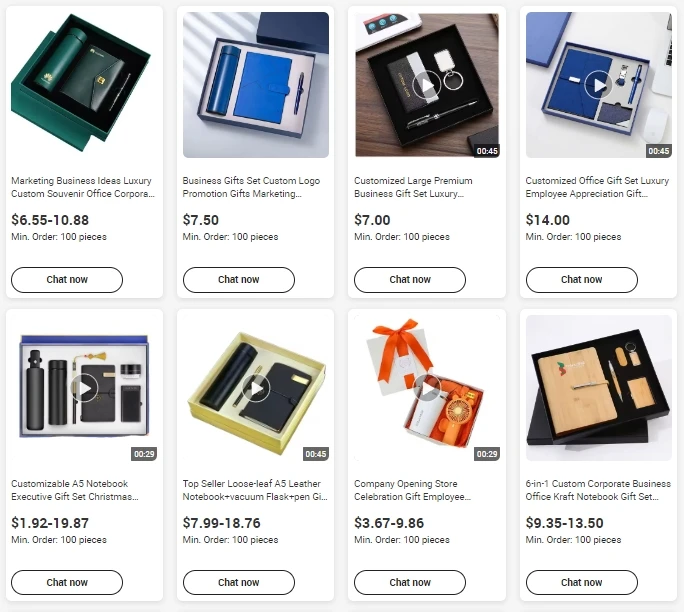Play video on Top Seller Loose-leaf A5 notebook

pos(256,388)
